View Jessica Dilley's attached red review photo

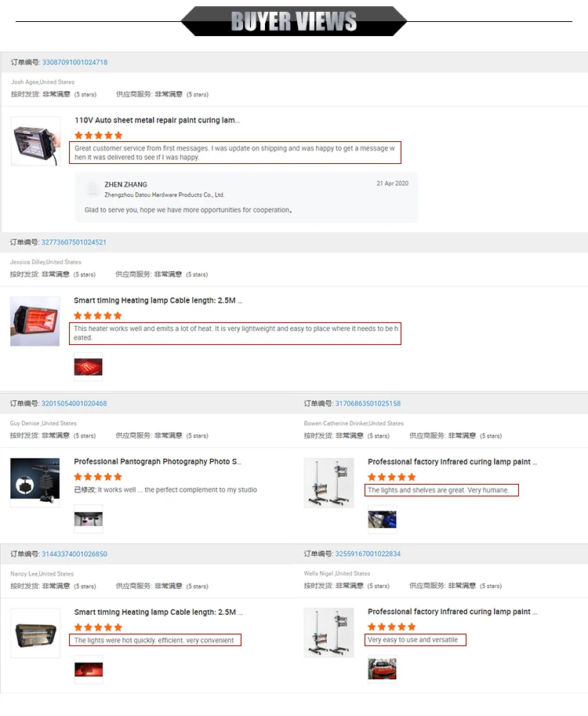tap(89, 367)
